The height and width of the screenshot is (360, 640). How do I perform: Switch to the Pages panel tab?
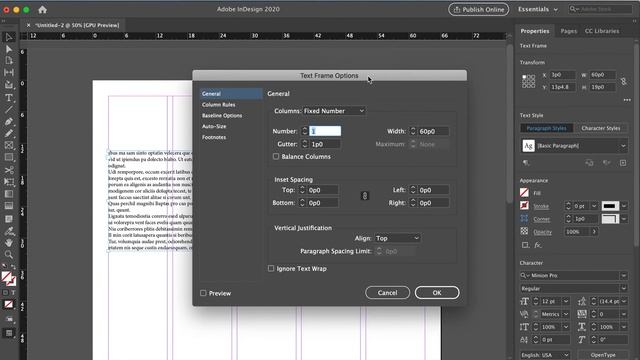[x=569, y=31]
